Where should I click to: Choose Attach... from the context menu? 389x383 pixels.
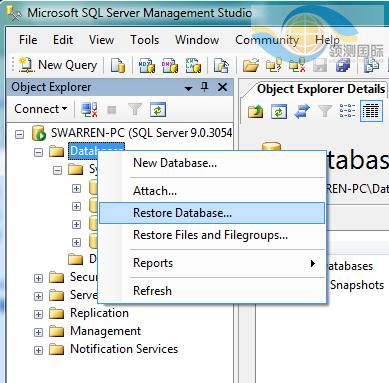pos(212,191)
